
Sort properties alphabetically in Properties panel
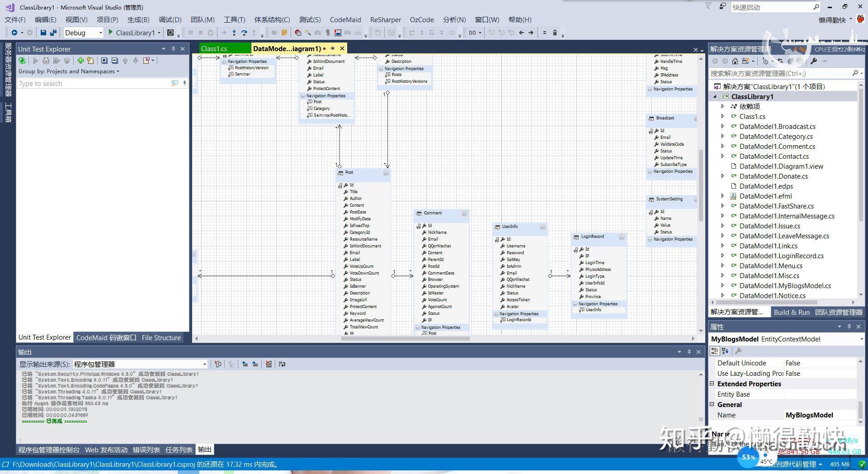(x=725, y=351)
